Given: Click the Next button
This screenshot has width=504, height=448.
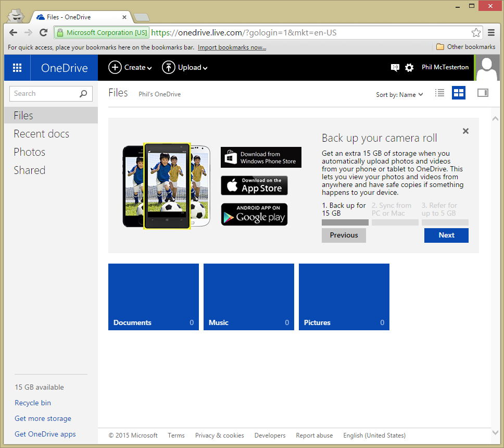Looking at the screenshot, I should (446, 235).
